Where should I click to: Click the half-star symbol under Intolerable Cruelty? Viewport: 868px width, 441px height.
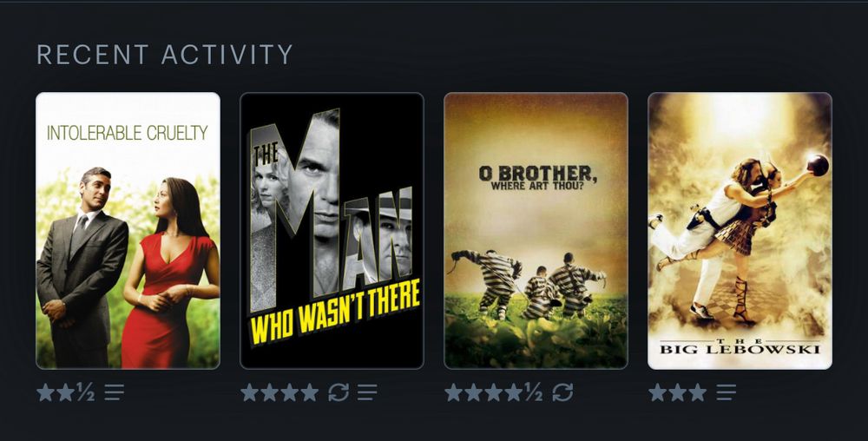tap(85, 393)
